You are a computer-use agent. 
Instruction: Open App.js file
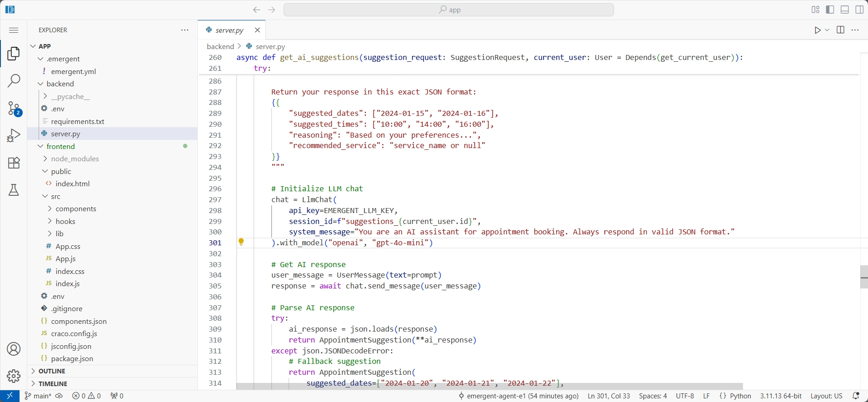pyautogui.click(x=112, y=259)
